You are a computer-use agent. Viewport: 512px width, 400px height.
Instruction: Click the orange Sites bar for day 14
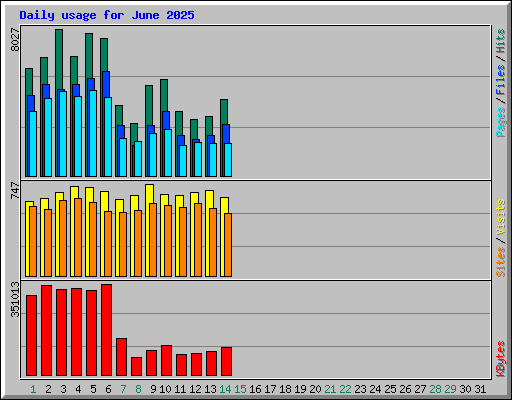228,245
